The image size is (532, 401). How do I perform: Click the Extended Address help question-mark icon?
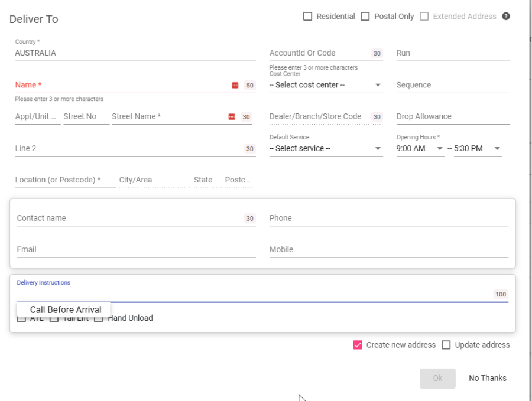(x=506, y=17)
